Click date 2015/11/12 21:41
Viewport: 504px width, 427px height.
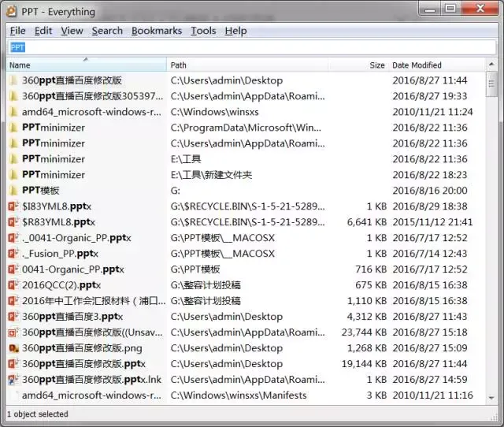click(432, 222)
